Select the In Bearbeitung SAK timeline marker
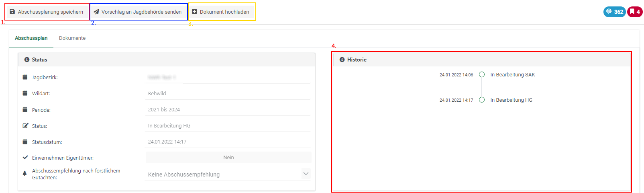 482,74
